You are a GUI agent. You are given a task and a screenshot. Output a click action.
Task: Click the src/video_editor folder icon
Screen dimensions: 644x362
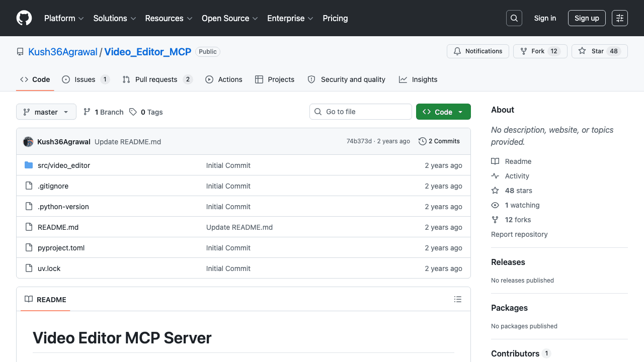point(29,165)
